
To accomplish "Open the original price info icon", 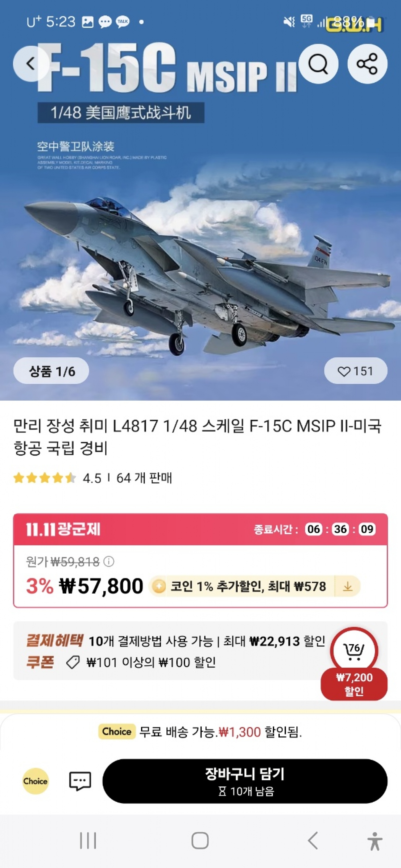I will [109, 561].
